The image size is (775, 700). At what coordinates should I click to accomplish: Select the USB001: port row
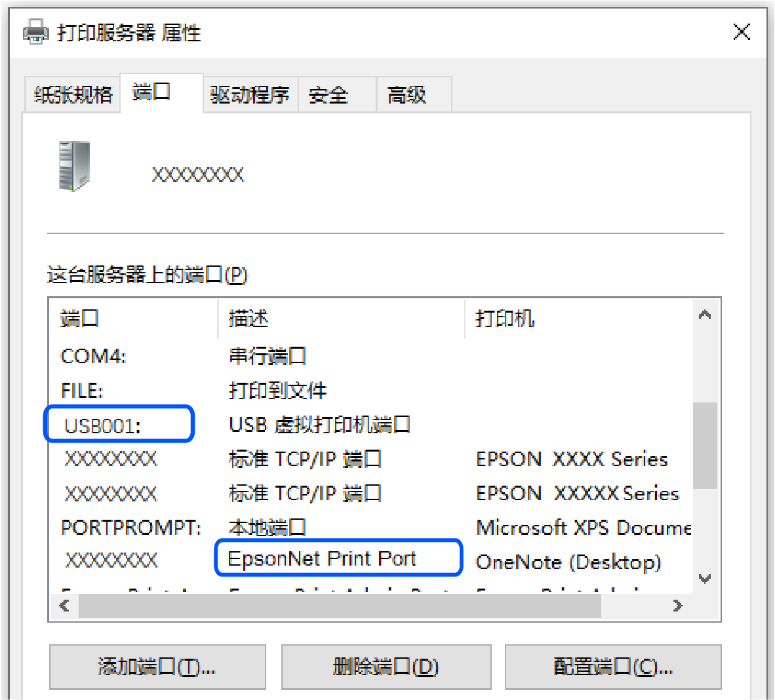(103, 426)
